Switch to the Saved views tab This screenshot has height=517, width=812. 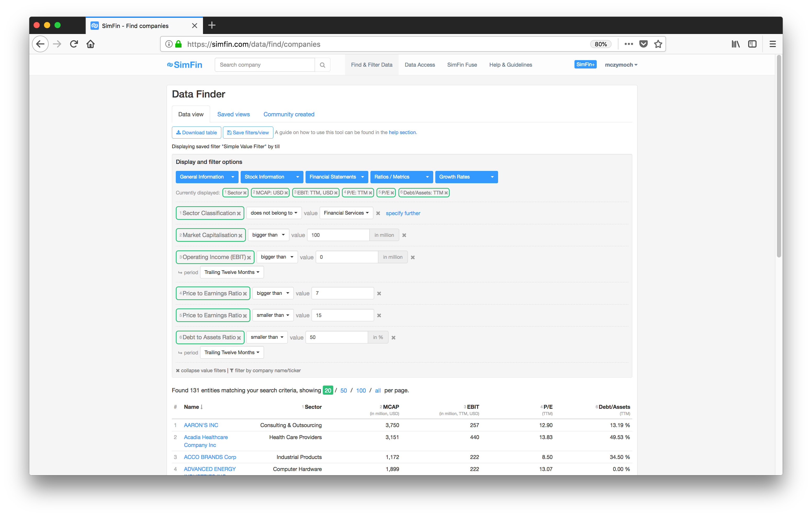(233, 114)
